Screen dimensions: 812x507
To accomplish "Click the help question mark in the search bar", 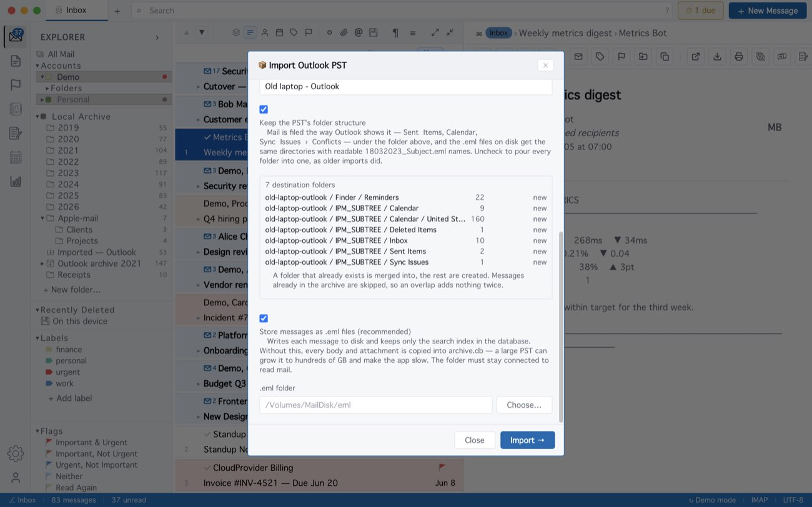I will (667, 11).
